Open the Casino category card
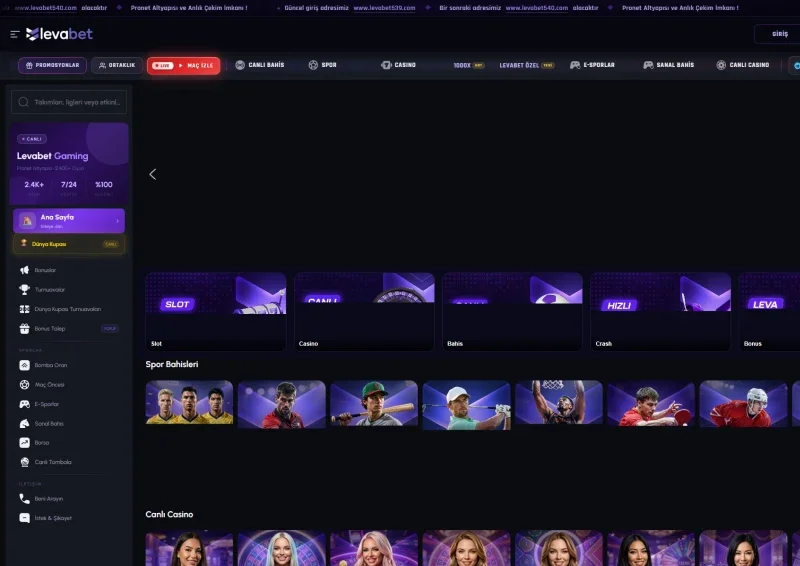Viewport: 800px width, 566px height. pos(364,311)
